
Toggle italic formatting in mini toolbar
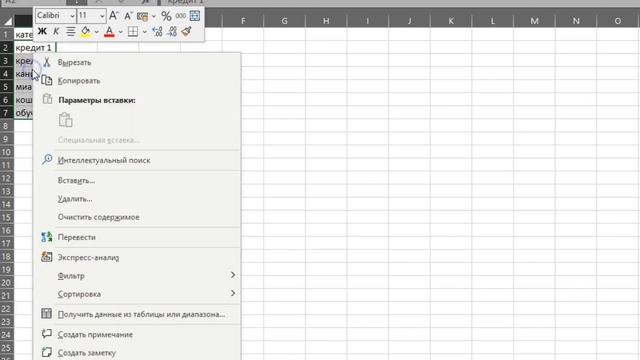point(56,31)
